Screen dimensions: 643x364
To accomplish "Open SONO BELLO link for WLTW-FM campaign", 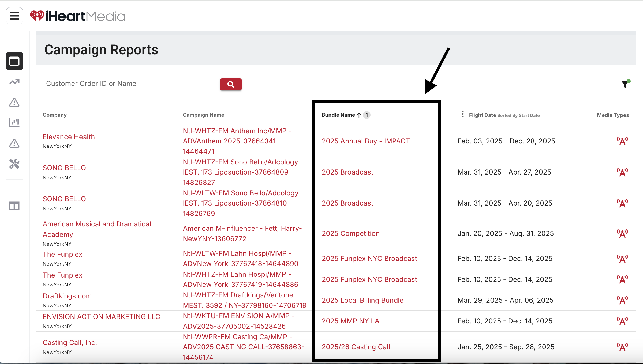I will 64,199.
